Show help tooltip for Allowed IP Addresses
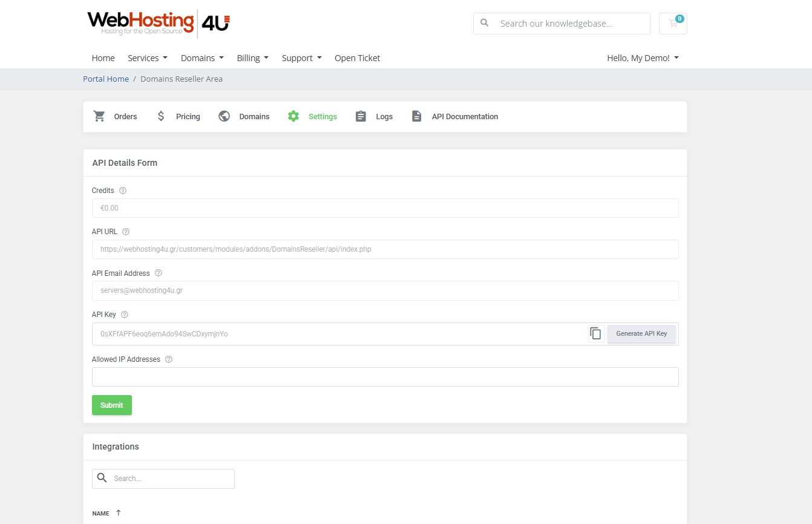 [169, 359]
